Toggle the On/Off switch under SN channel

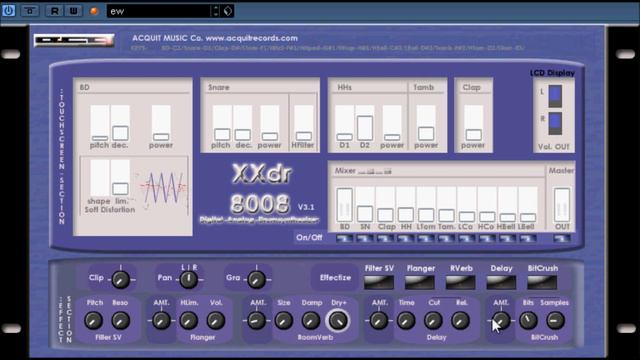pos(365,238)
